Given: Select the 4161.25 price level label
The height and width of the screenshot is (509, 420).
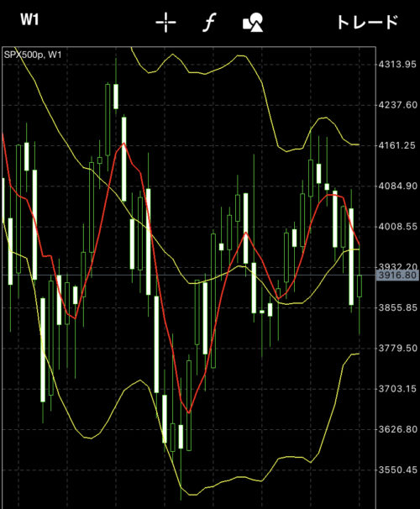Looking at the screenshot, I should (396, 145).
